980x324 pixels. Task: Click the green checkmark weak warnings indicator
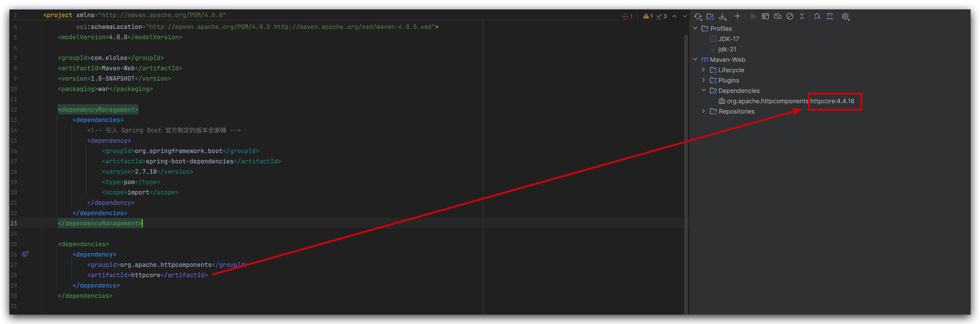tap(662, 16)
